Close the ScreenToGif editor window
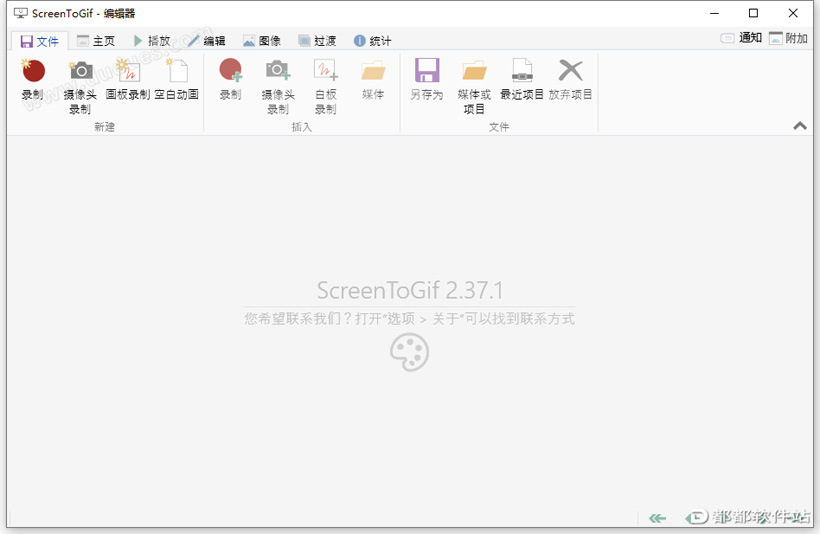Image resolution: width=820 pixels, height=534 pixels. [x=793, y=13]
